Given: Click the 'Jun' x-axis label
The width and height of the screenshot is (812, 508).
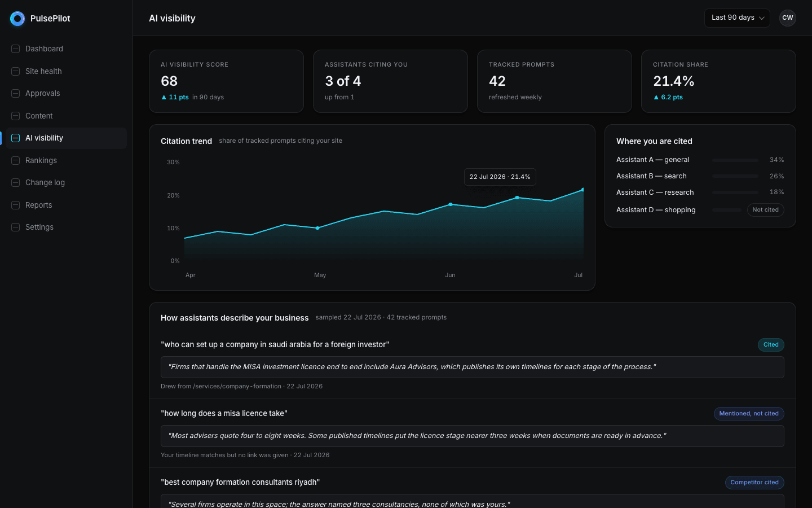Looking at the screenshot, I should click(x=450, y=275).
